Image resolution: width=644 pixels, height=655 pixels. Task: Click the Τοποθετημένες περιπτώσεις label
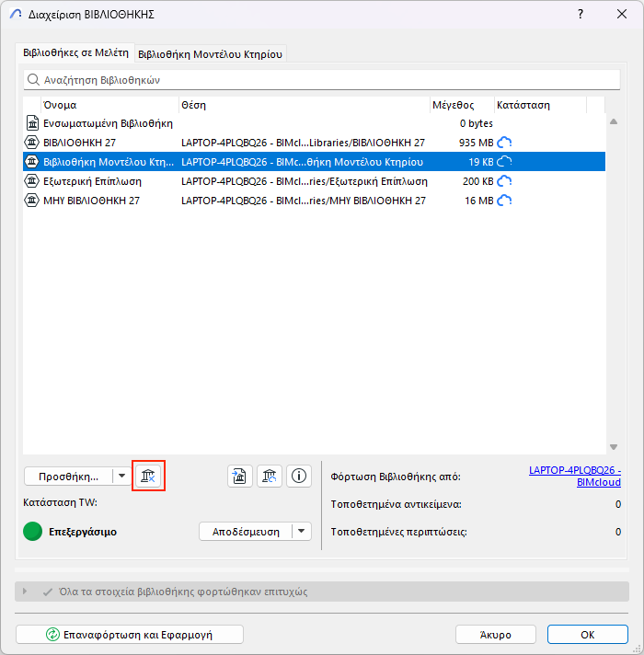tap(399, 532)
